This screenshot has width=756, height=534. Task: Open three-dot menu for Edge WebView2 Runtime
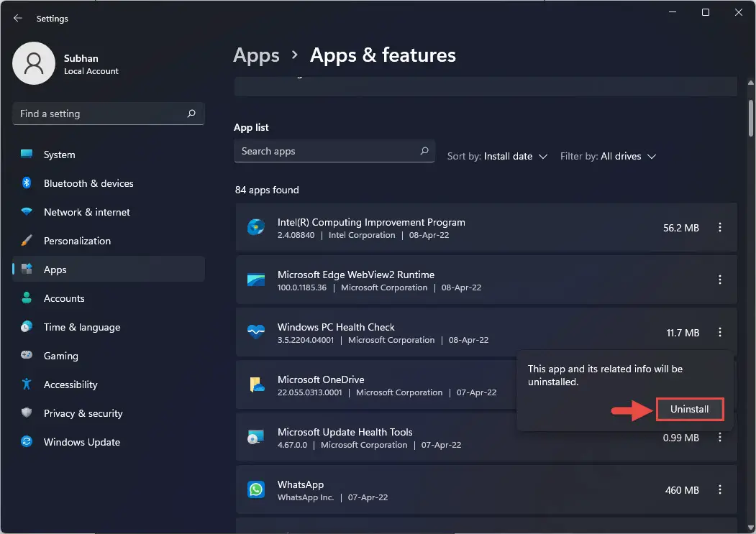point(720,280)
